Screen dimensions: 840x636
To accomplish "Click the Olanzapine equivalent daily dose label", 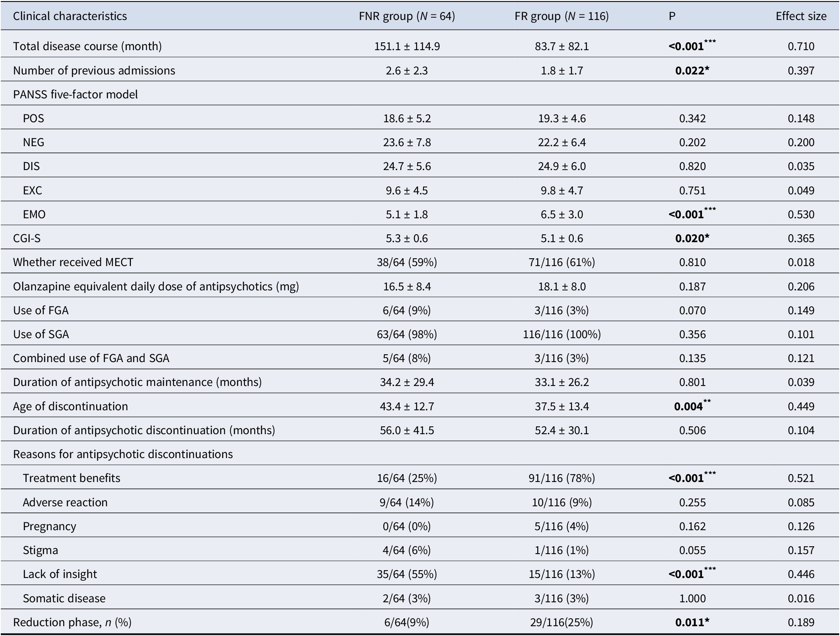I will [x=156, y=286].
